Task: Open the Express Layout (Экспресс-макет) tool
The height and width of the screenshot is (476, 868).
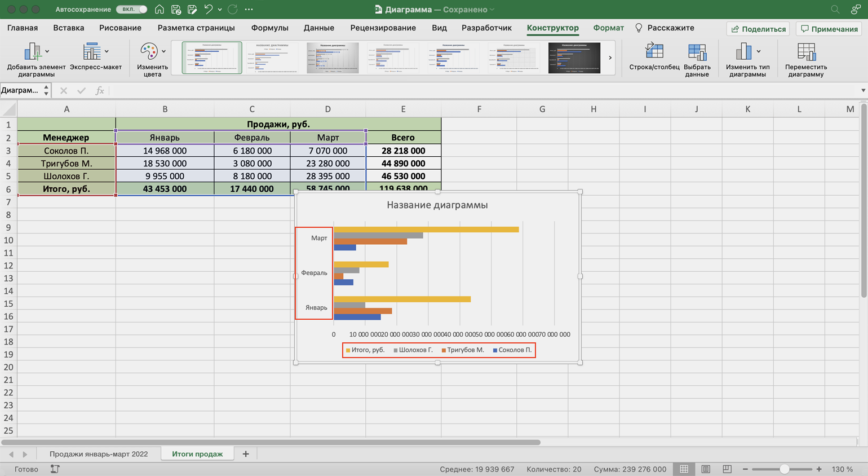Action: pos(92,52)
